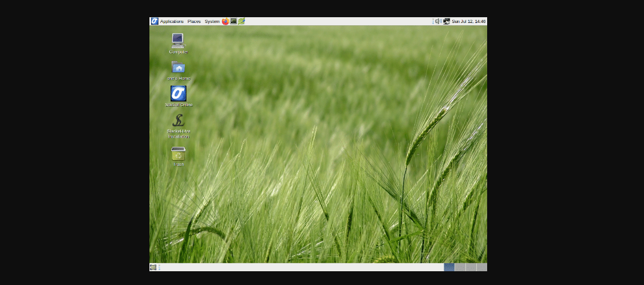
Task: Launch the terminal from the top panel
Action: tap(234, 21)
